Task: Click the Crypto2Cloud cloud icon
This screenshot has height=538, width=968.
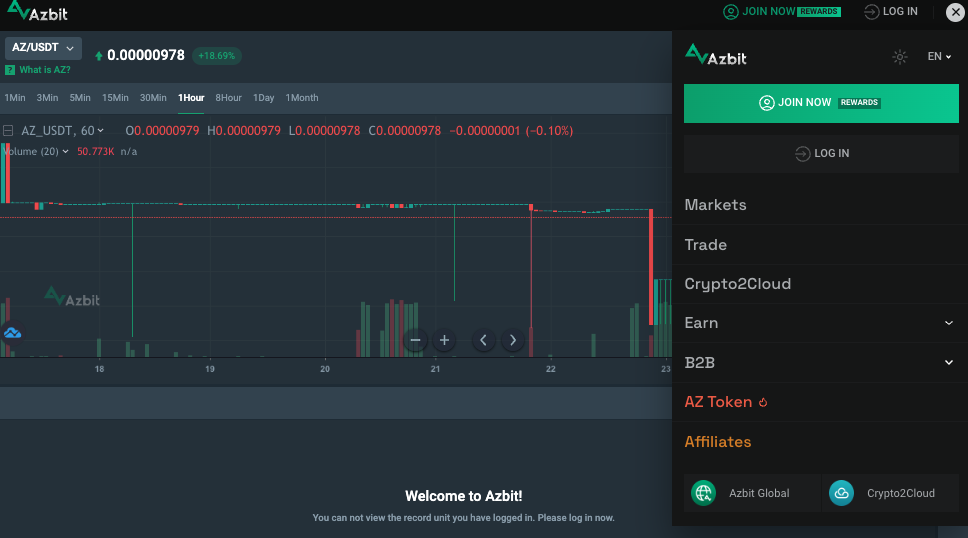Action: [841, 493]
